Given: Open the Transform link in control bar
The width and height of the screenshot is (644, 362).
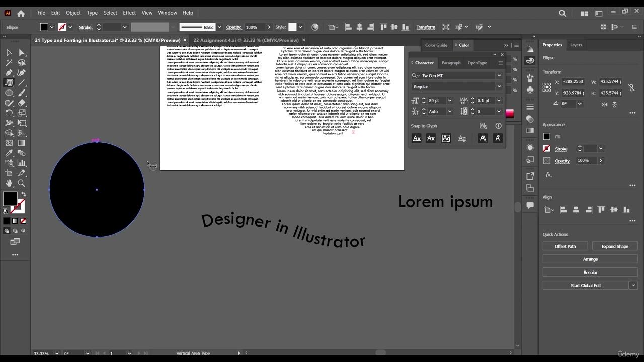Looking at the screenshot, I should tap(426, 27).
